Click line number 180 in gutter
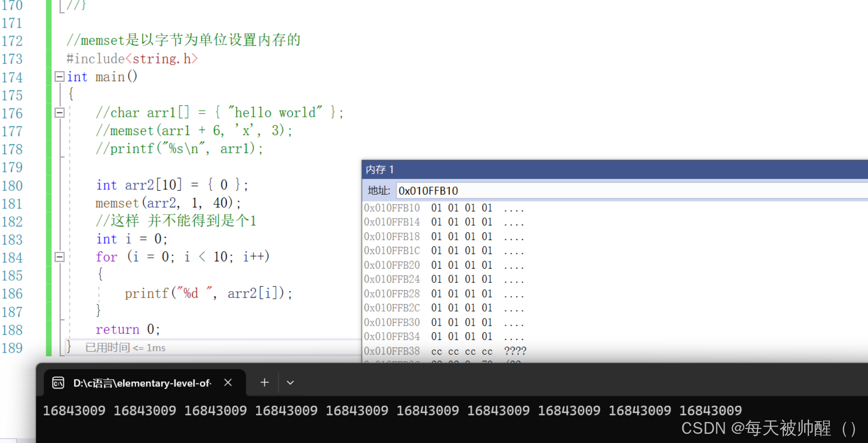Screen dimensions: 868x443 [x=12, y=186]
